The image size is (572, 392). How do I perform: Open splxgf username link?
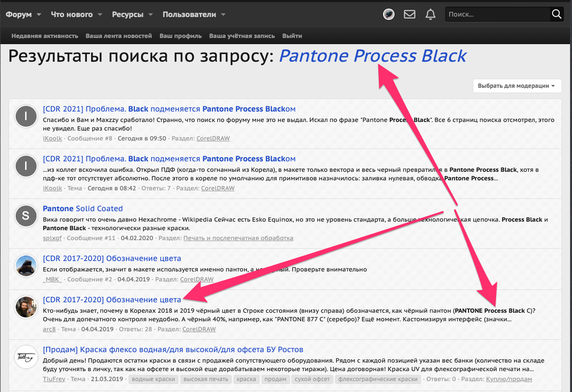(52, 238)
